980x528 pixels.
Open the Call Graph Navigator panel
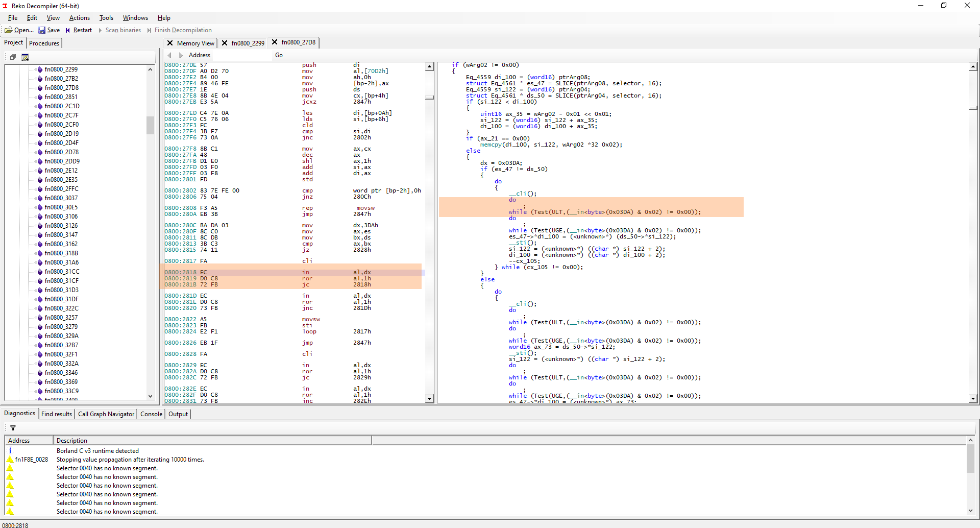[x=106, y=414]
